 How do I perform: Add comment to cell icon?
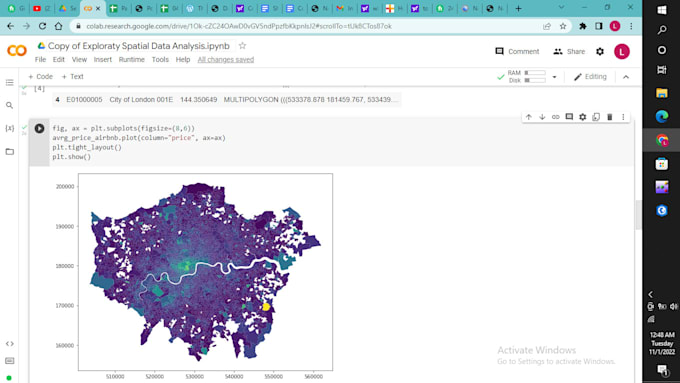coord(569,117)
